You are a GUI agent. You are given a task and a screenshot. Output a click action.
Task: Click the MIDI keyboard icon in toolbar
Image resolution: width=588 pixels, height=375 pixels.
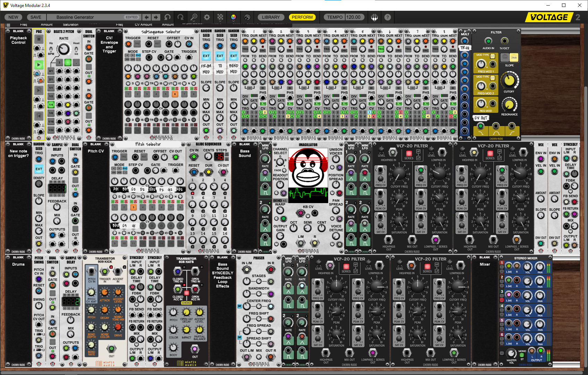[x=374, y=17]
